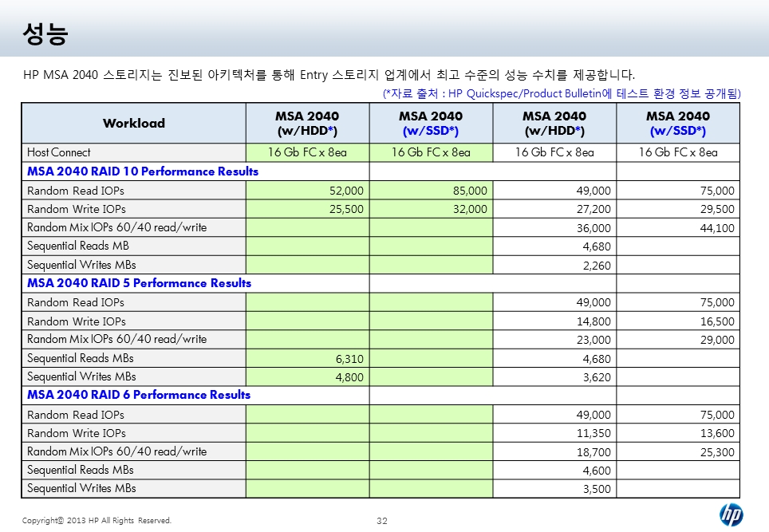Viewport: 769px width, 532px height.
Task: Click the HP logo in the footer
Action: click(731, 514)
